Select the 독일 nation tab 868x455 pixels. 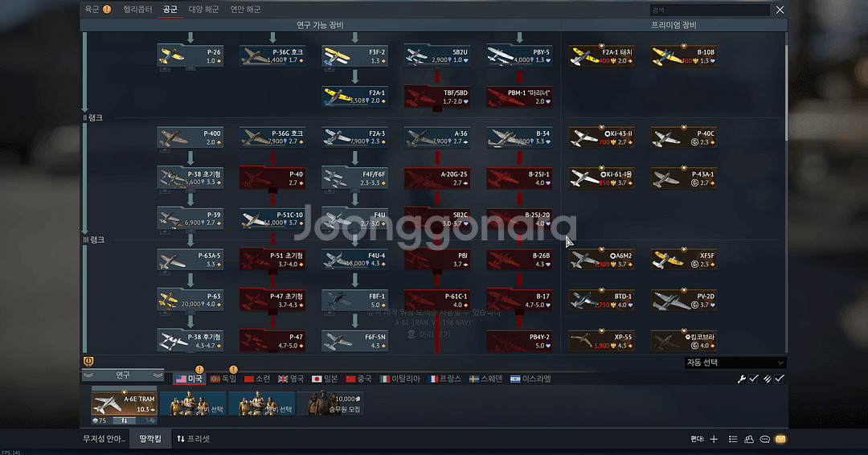223,379
